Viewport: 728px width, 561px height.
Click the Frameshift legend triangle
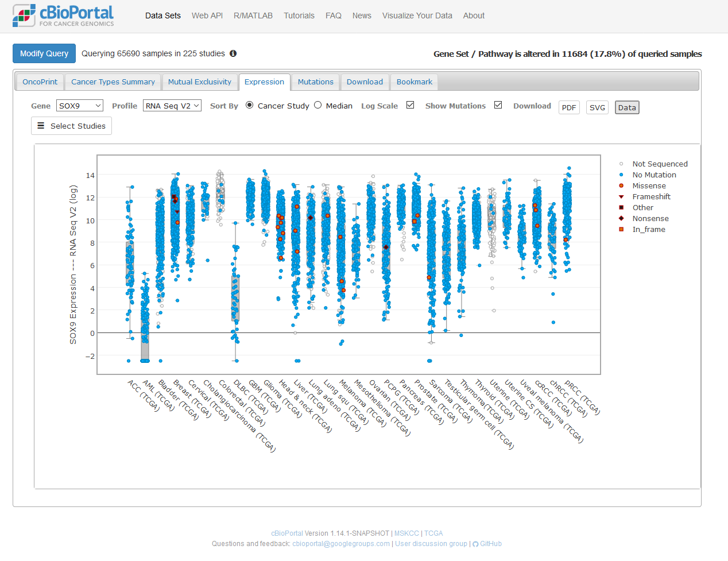coord(621,196)
